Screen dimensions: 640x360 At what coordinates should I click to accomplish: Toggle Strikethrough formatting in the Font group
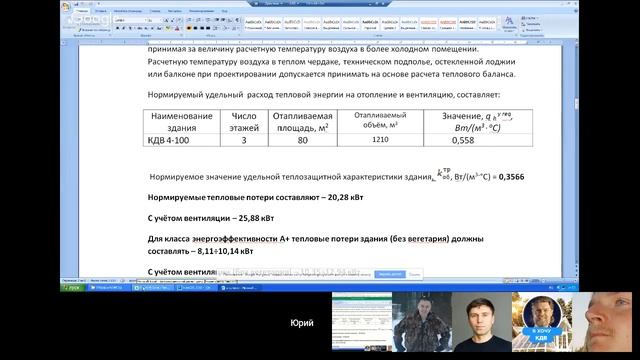139,28
